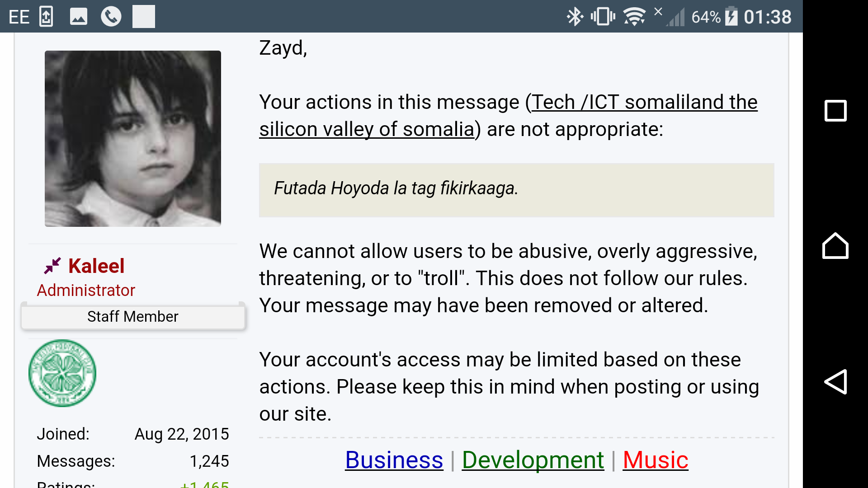868x488 pixels.
Task: Tap the Bluetooth status icon
Action: pos(575,17)
